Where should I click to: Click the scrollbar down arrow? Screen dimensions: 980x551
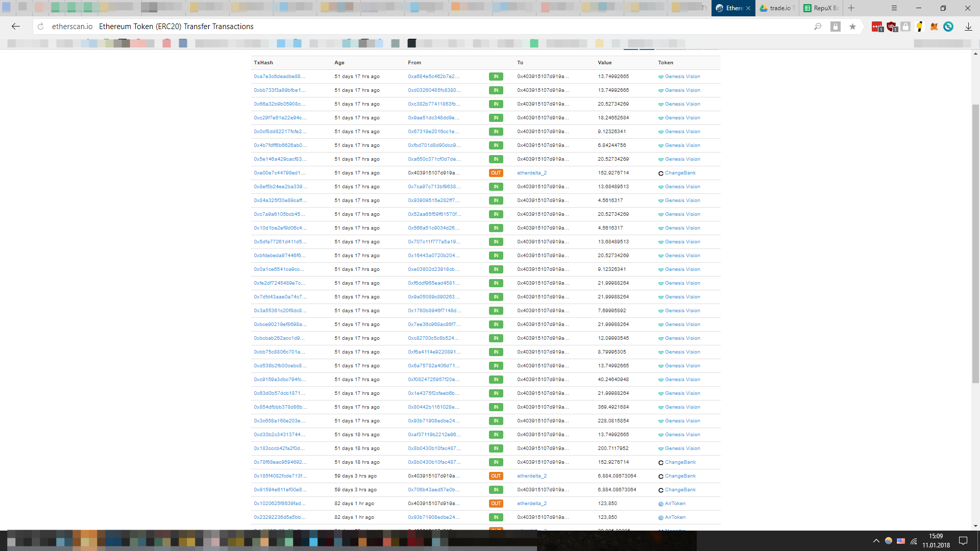[x=975, y=526]
